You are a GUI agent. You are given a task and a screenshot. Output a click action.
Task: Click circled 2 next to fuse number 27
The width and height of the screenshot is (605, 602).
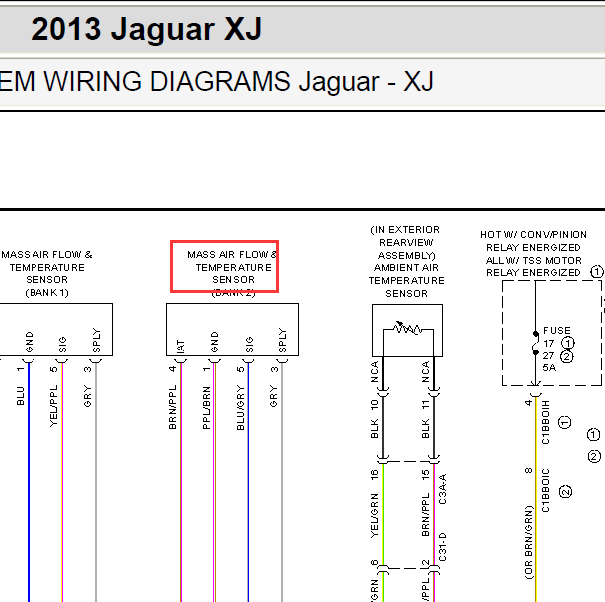tap(566, 356)
